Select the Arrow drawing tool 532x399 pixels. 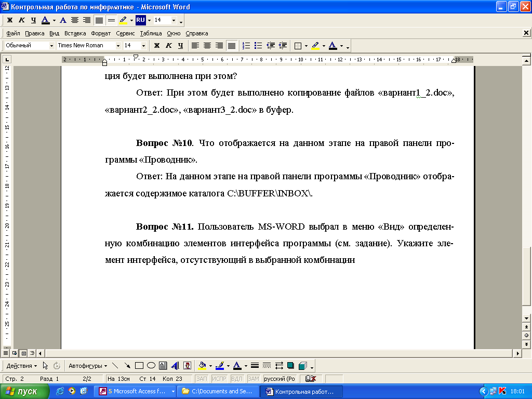[x=127, y=365]
